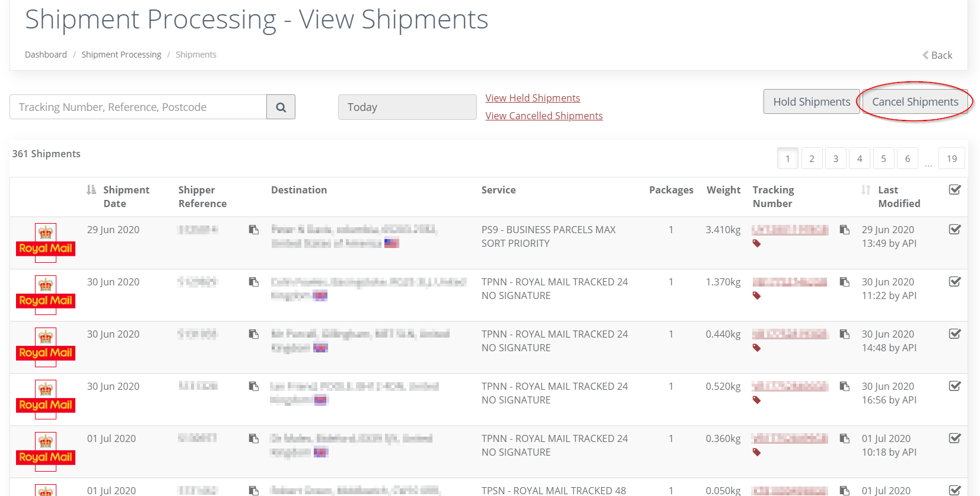Click the tag icon under 0.360kg shipment tracking
Screen dimensions: 980x496
(x=756, y=452)
